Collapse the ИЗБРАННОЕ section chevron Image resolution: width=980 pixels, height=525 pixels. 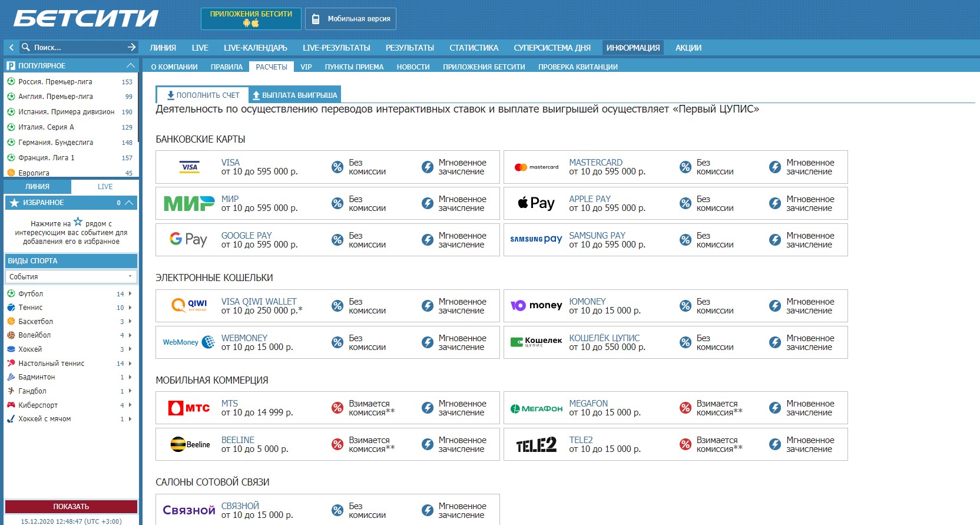(129, 203)
